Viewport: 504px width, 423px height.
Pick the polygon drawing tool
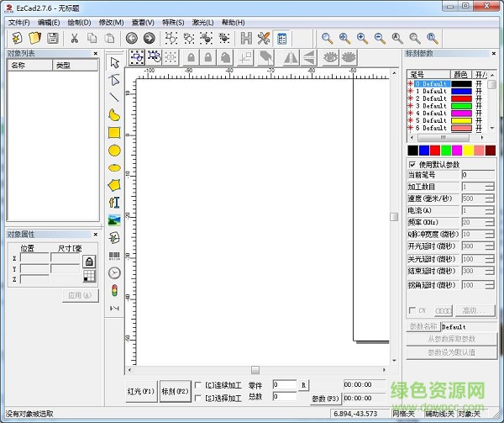[114, 184]
